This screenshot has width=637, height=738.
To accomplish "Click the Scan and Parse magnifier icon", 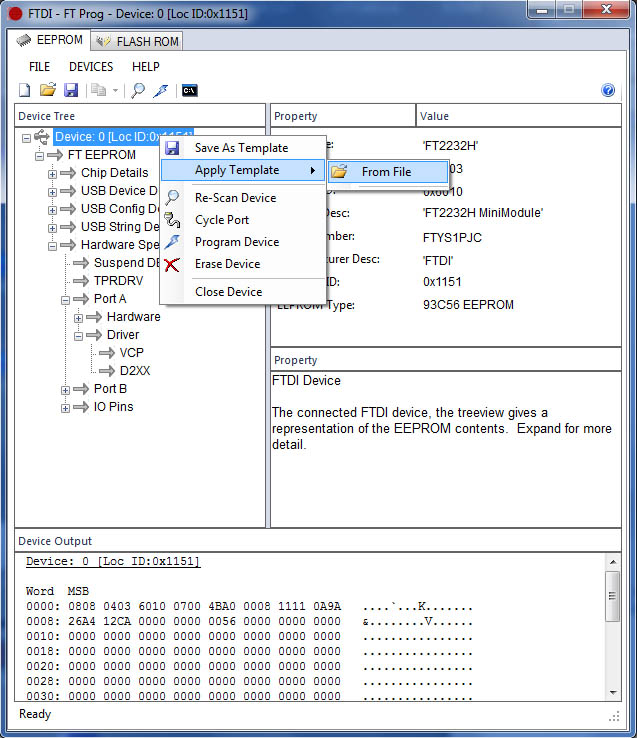I will [x=137, y=90].
